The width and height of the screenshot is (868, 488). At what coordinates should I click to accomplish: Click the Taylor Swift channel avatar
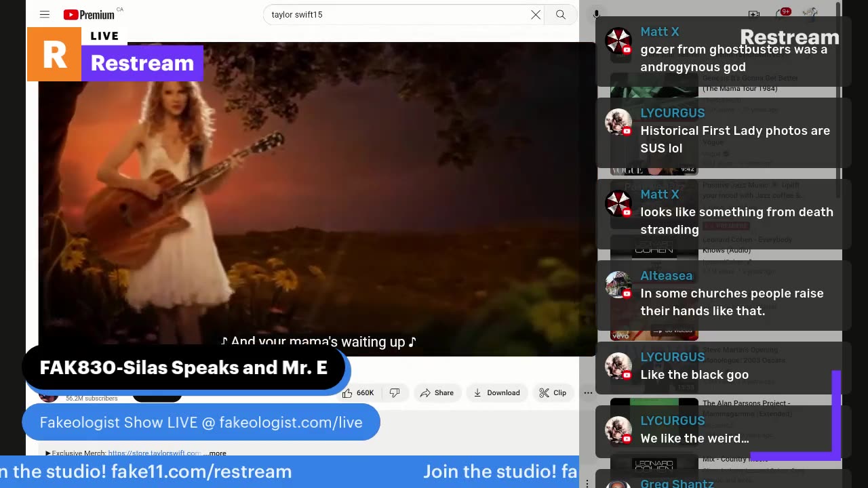coord(48,393)
